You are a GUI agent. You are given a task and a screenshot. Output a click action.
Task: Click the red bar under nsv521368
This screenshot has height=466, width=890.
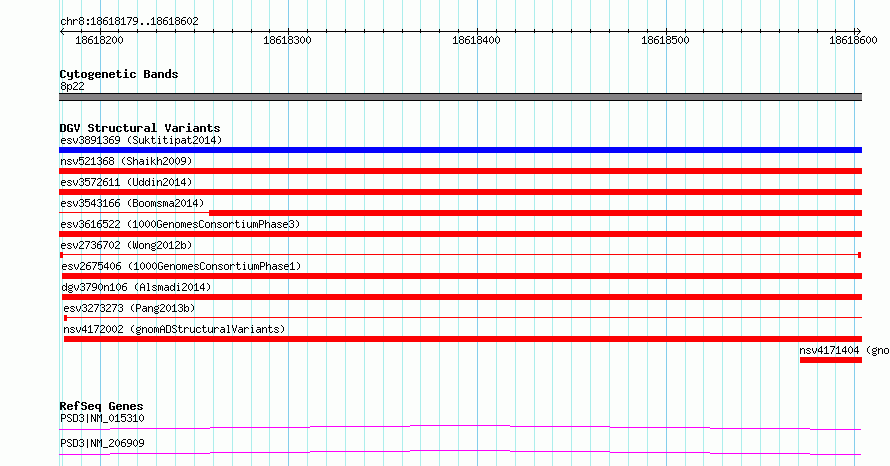pyautogui.click(x=460, y=171)
